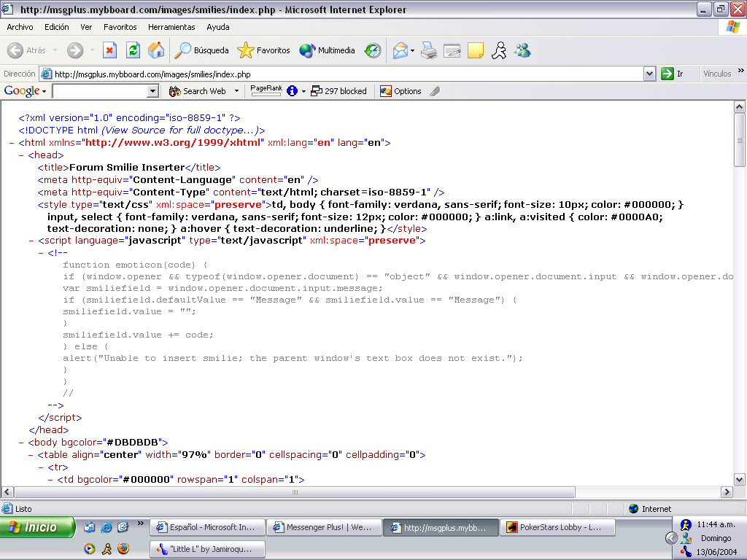Click the horizontal scrollbar right arrow
747x560 pixels.
(x=727, y=492)
